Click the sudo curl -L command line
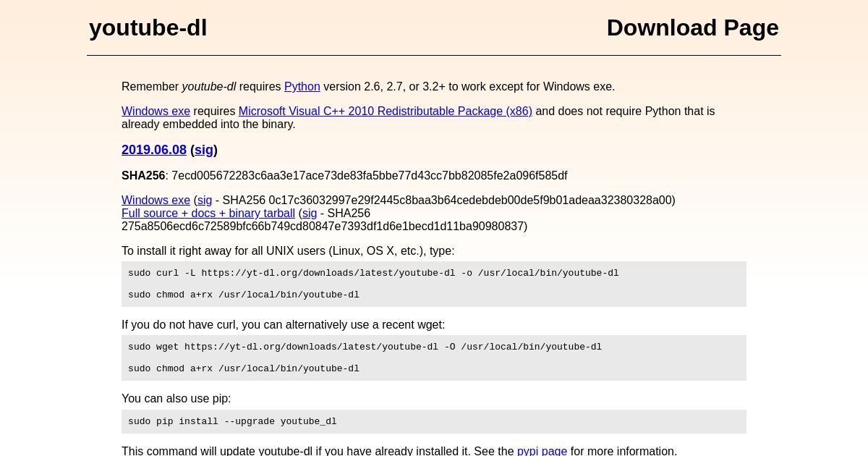868x456 pixels. [x=373, y=273]
